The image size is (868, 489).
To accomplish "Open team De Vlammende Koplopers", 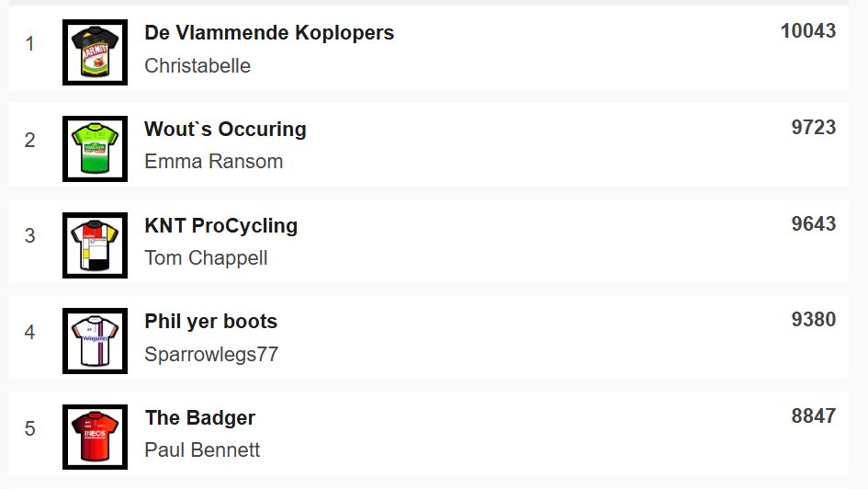I will [269, 33].
